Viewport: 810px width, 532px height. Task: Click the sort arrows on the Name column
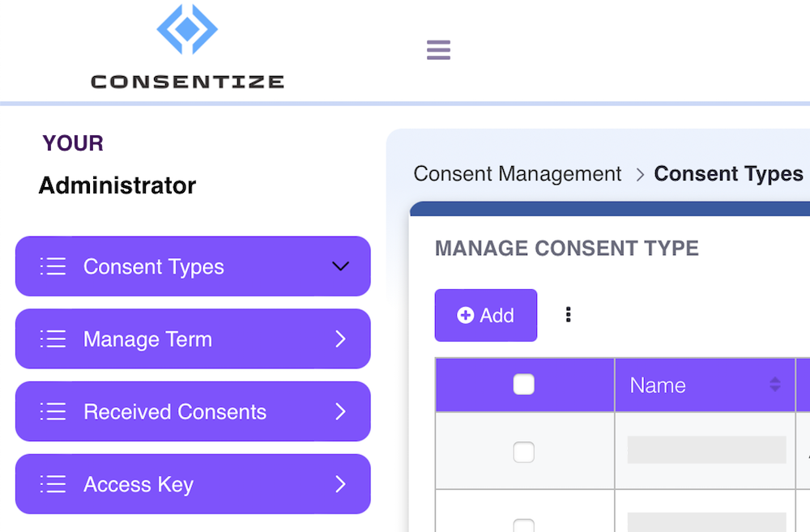coord(776,385)
